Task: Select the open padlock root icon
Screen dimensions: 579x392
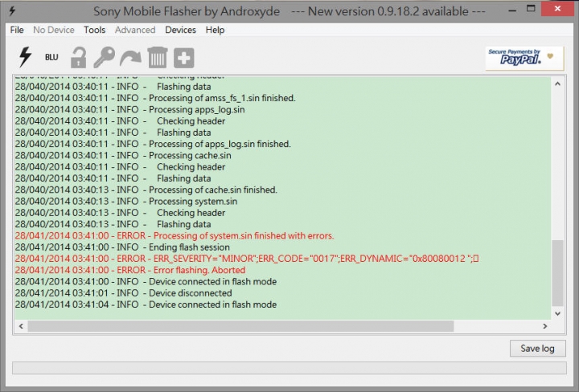Action: click(x=78, y=58)
